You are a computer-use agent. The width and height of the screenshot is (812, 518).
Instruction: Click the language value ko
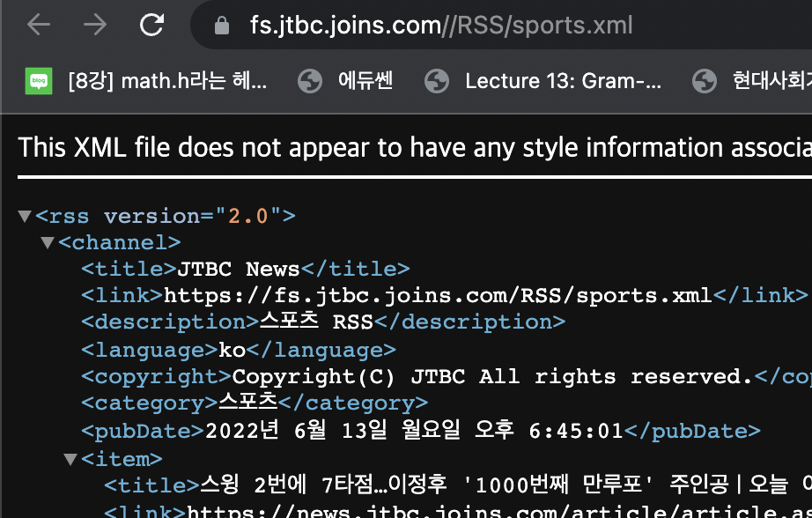tap(232, 350)
